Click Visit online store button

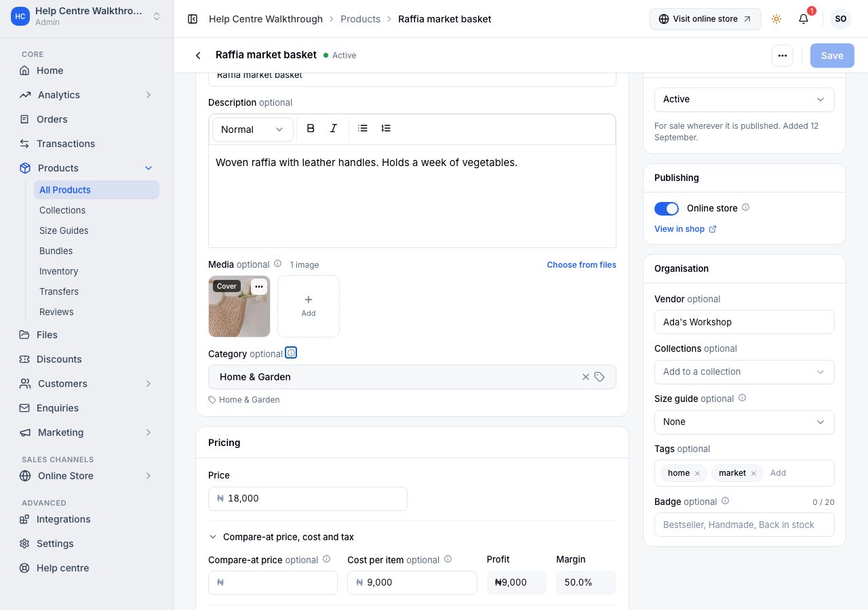705,19
